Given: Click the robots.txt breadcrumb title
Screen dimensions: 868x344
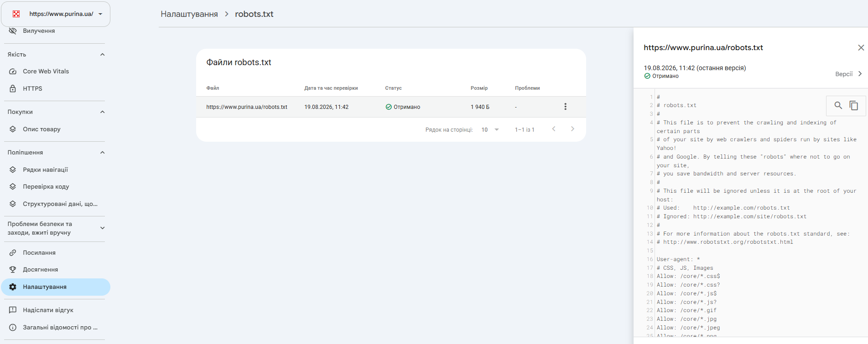Looking at the screenshot, I should pyautogui.click(x=254, y=14).
